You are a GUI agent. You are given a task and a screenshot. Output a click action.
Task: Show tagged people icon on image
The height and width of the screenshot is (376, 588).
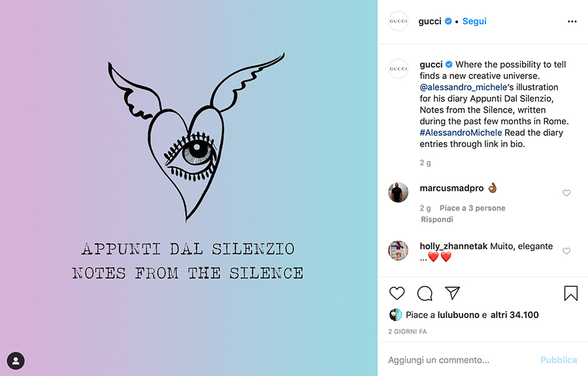16,360
